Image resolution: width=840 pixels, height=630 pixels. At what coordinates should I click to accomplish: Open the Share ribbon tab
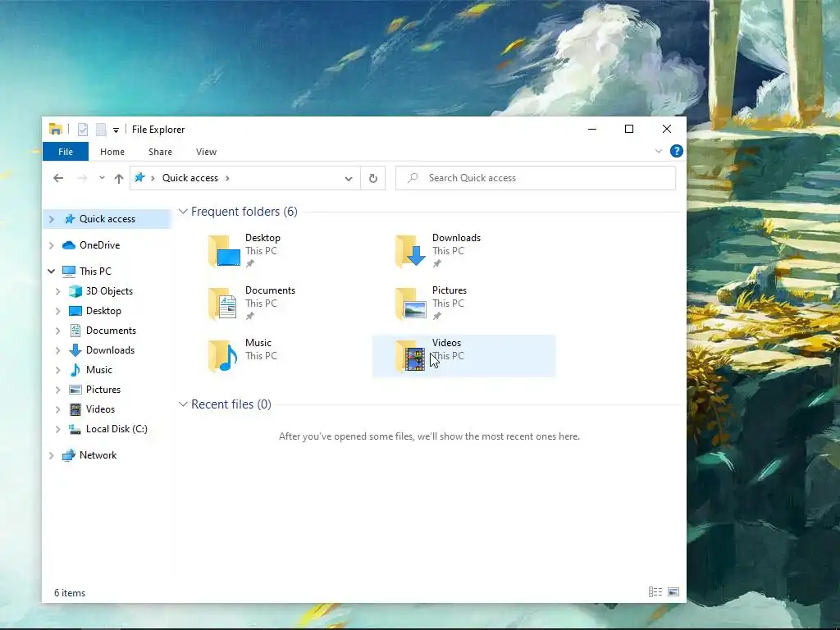160,152
